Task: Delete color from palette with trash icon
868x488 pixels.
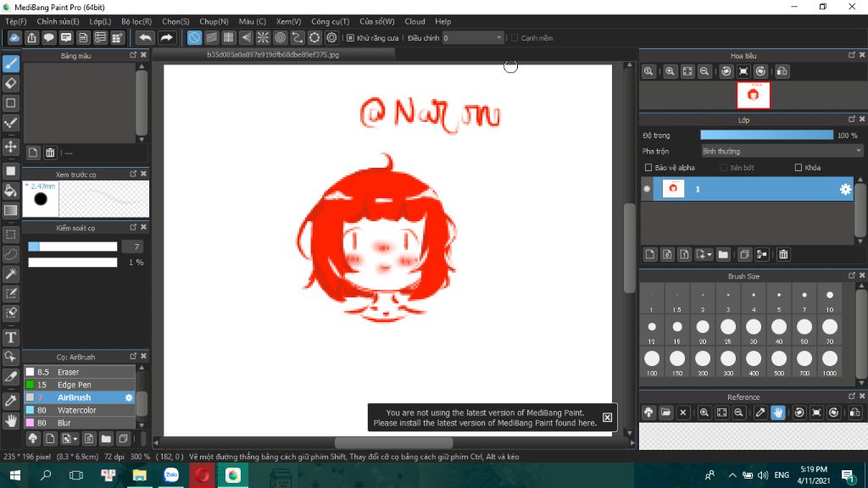Action: (50, 152)
